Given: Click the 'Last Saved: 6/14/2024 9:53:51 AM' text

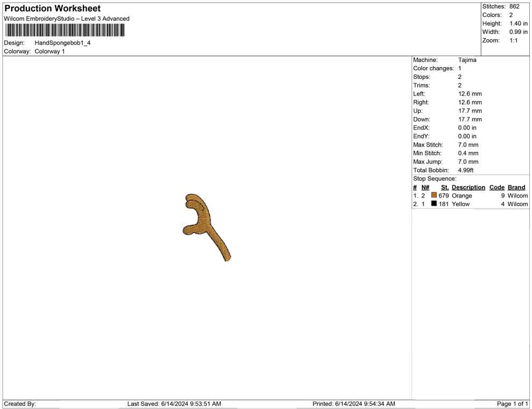Looking at the screenshot, I should 175,404.
